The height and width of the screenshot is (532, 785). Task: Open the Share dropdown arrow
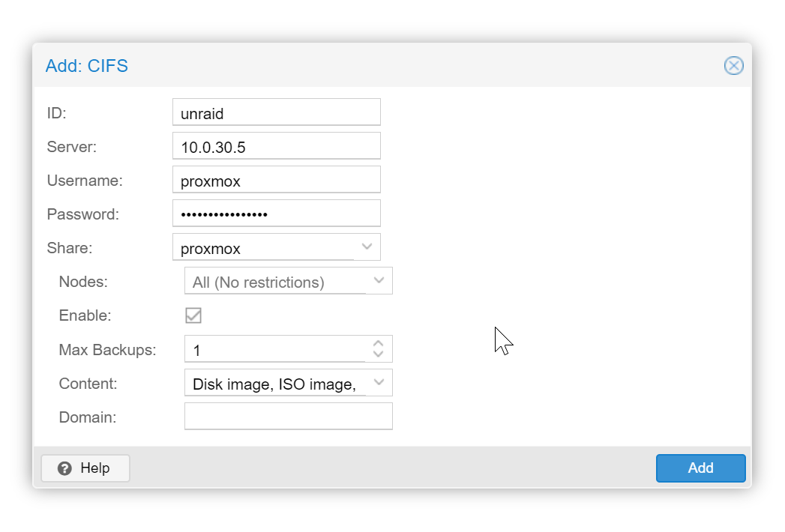tap(367, 247)
